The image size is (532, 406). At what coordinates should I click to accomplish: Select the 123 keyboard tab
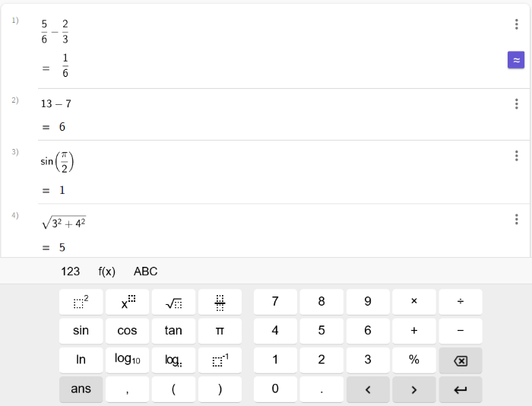70,271
